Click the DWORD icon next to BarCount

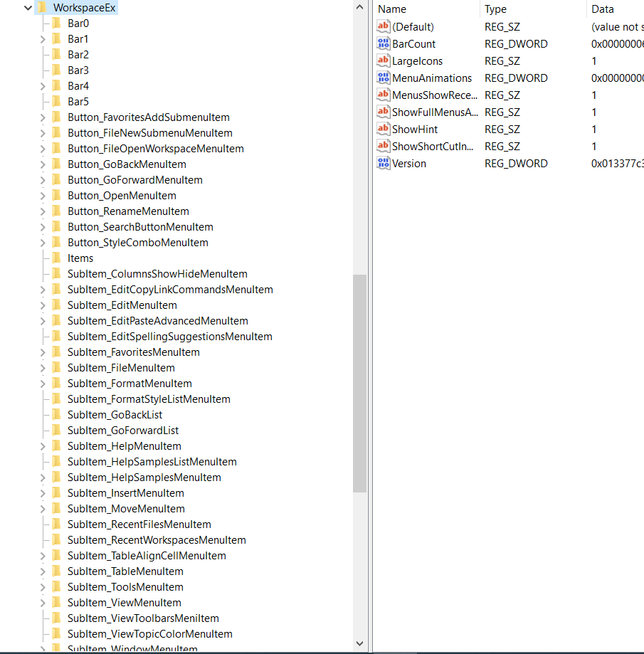click(x=382, y=43)
